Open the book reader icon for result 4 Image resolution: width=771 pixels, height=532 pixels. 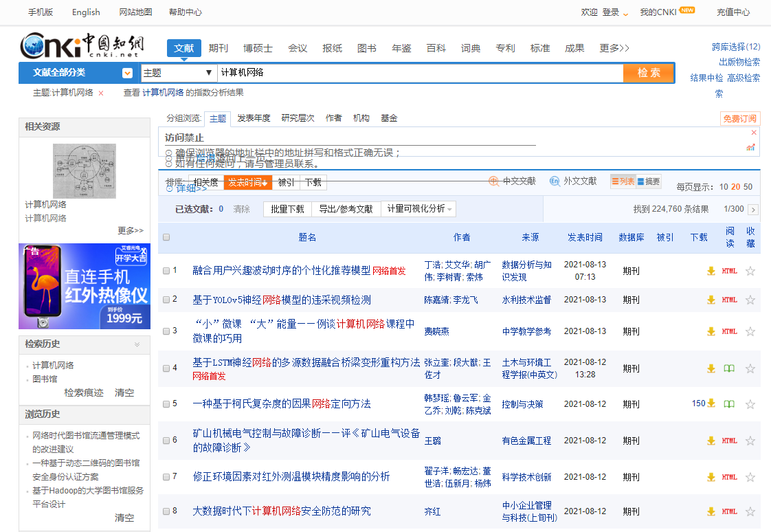click(x=729, y=368)
